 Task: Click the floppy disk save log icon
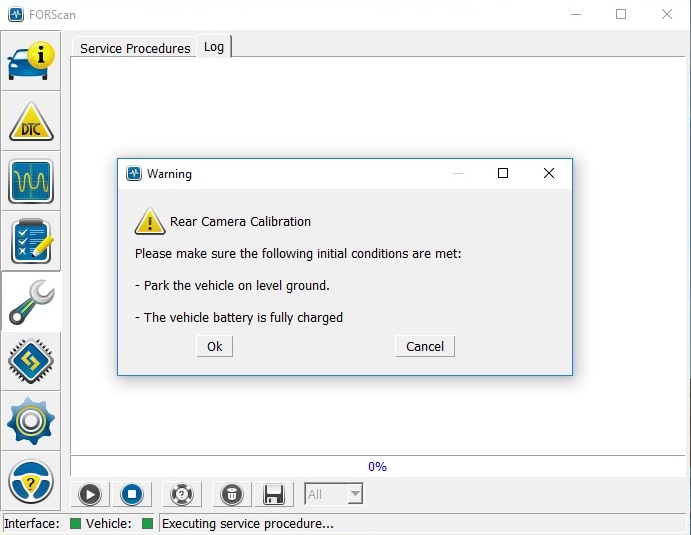click(273, 494)
